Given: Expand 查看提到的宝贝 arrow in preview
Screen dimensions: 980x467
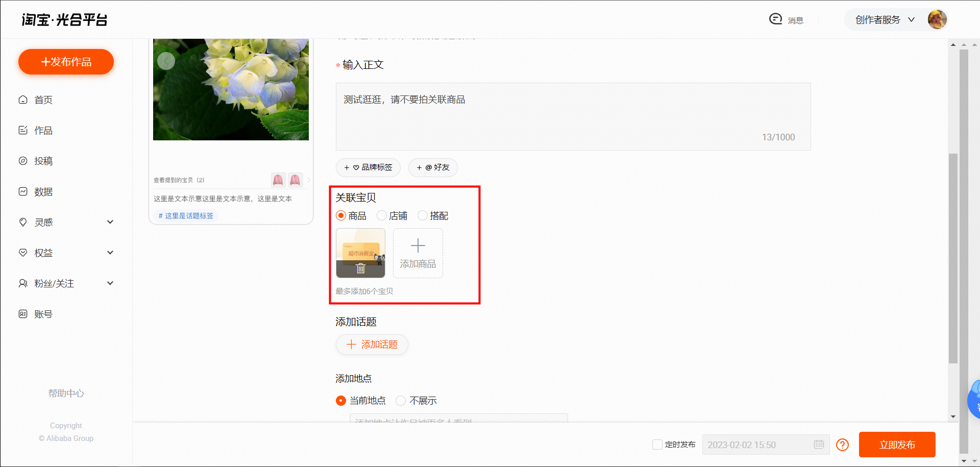Looking at the screenshot, I should pos(308,180).
